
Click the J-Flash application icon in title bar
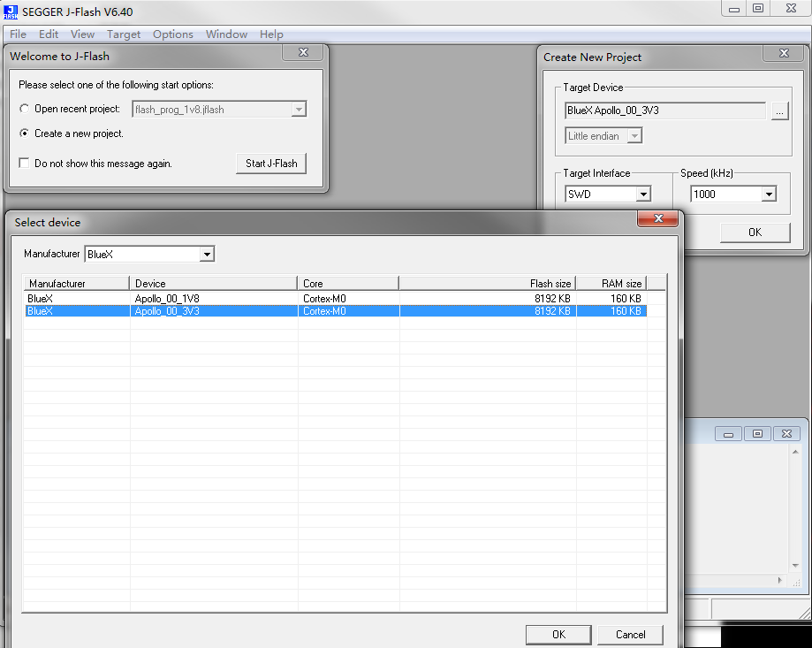click(x=11, y=11)
